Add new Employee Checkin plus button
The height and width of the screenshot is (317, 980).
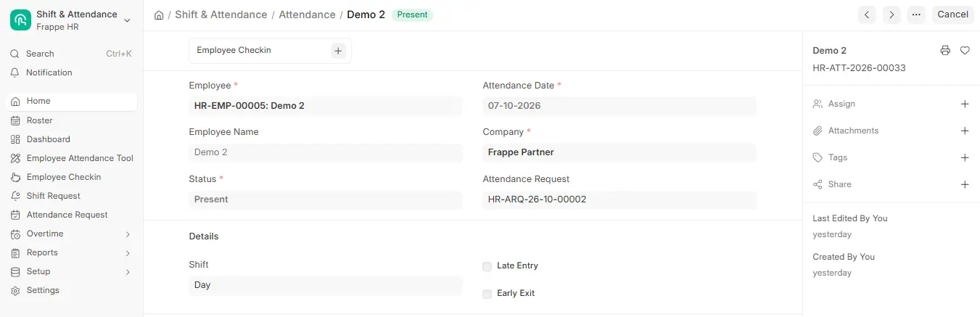point(338,51)
